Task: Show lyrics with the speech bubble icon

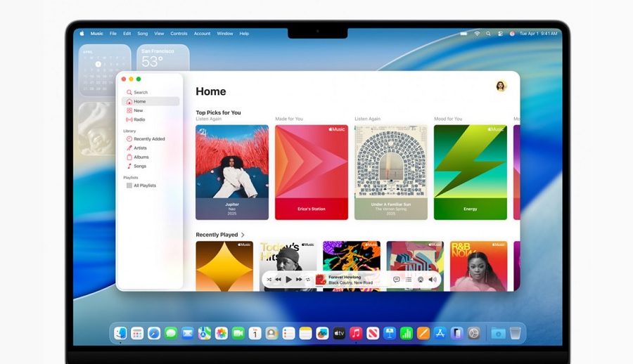Action: point(397,280)
